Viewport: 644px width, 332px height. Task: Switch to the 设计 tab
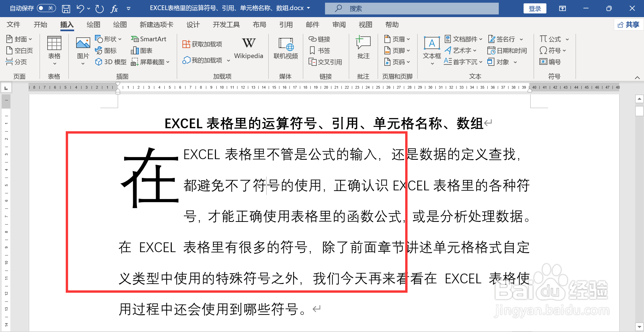[x=193, y=25]
